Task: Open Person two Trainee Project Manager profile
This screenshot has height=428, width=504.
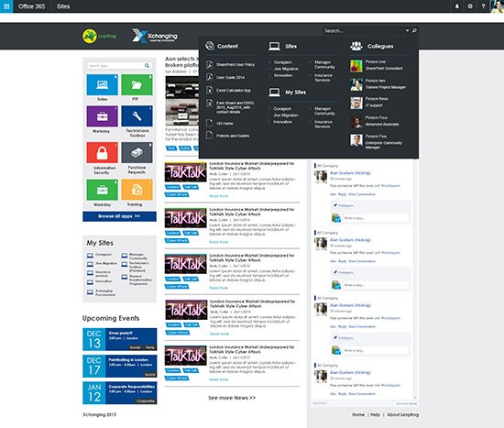Action: 378,84
